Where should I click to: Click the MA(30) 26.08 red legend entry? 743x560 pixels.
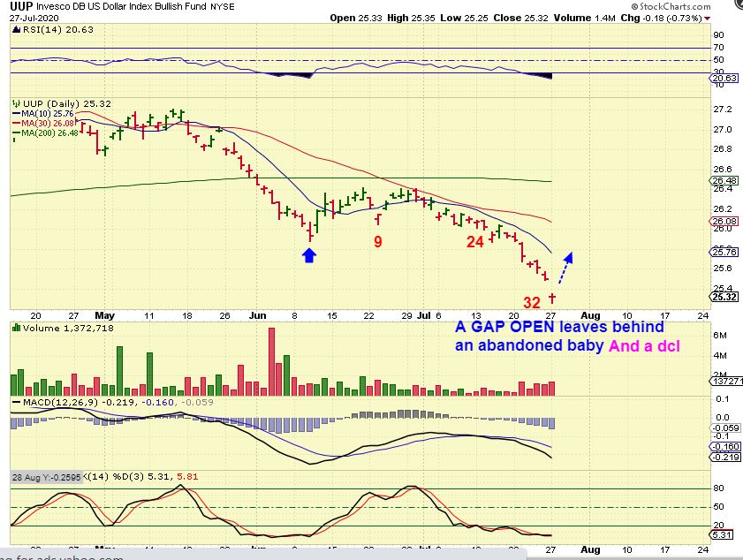click(x=43, y=123)
